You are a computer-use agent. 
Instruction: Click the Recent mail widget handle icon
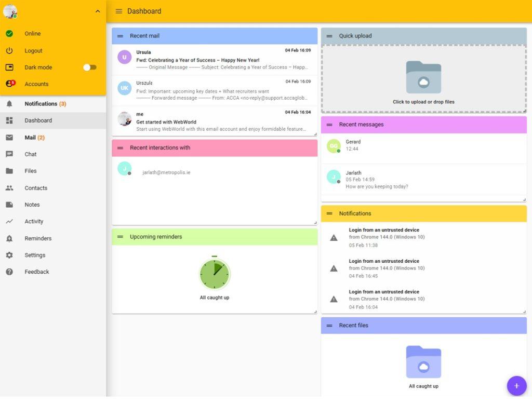pyautogui.click(x=120, y=36)
